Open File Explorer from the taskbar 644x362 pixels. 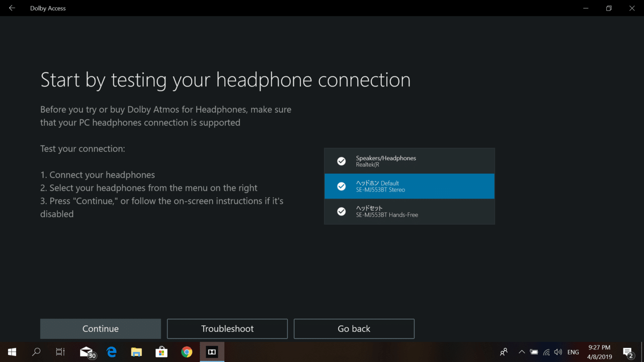tap(136, 352)
